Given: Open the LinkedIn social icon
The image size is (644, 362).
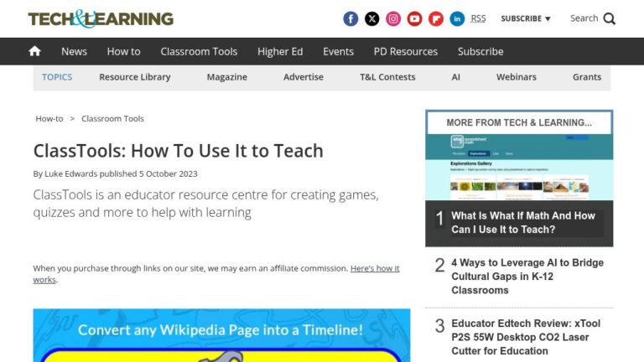Looking at the screenshot, I should (457, 18).
